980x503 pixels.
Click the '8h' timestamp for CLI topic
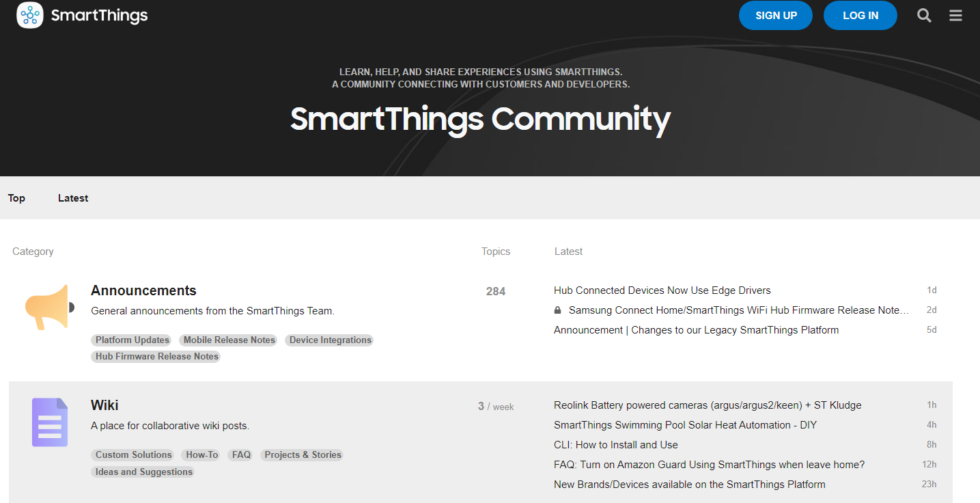(x=932, y=445)
